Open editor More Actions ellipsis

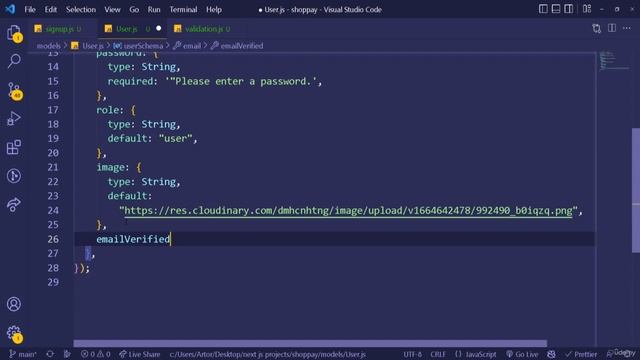point(627,28)
